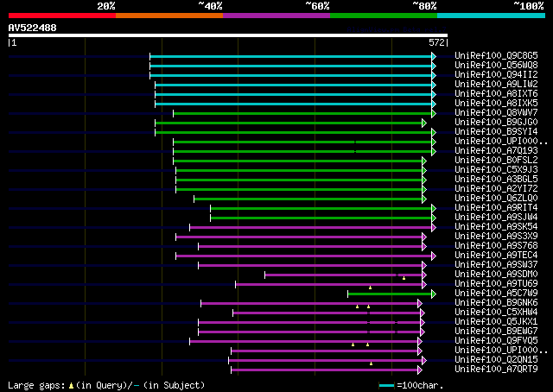
Task: Click the red 20% legend segment
Action: tap(62, 16)
